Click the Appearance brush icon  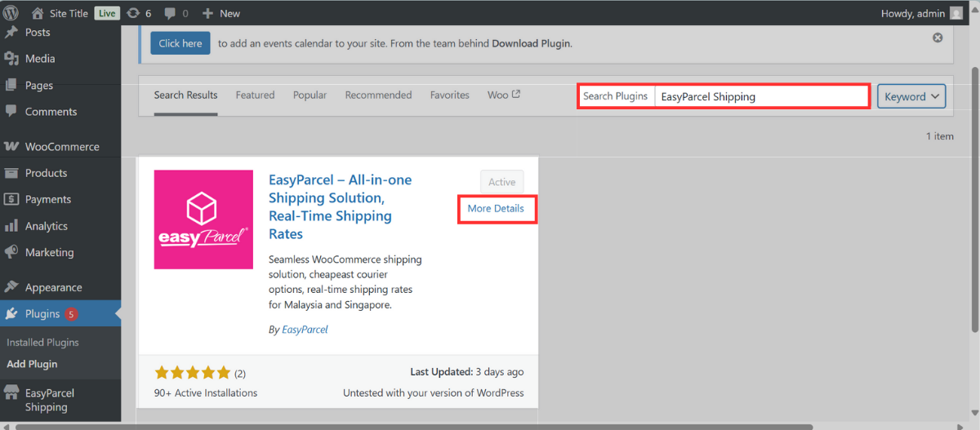(11, 287)
